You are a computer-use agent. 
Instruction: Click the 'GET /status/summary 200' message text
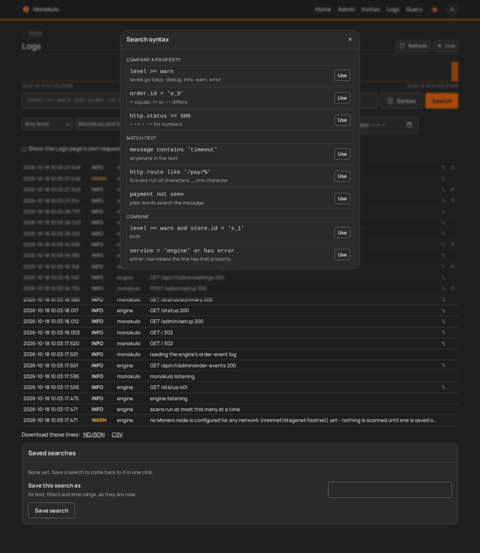tap(181, 300)
